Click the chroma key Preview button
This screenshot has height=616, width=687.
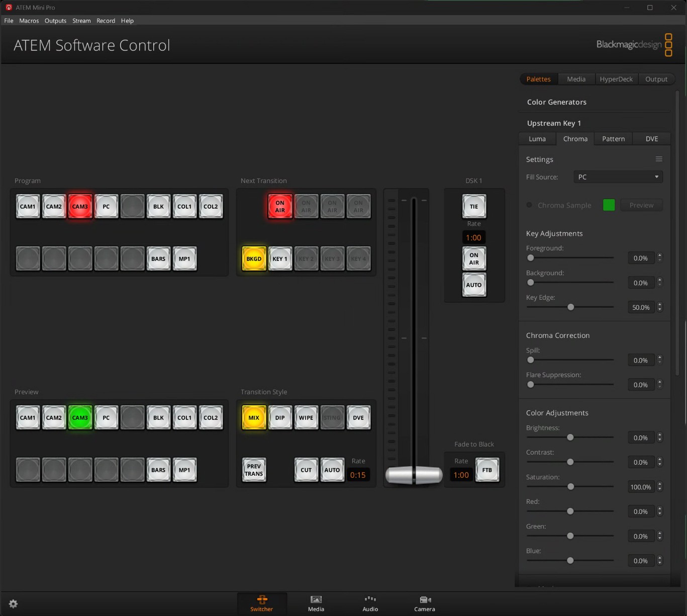[x=641, y=205]
